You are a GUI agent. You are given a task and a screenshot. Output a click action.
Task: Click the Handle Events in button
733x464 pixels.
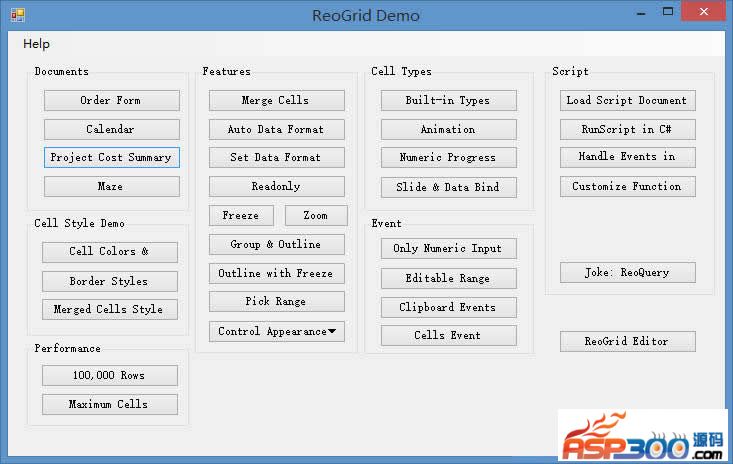(x=628, y=157)
